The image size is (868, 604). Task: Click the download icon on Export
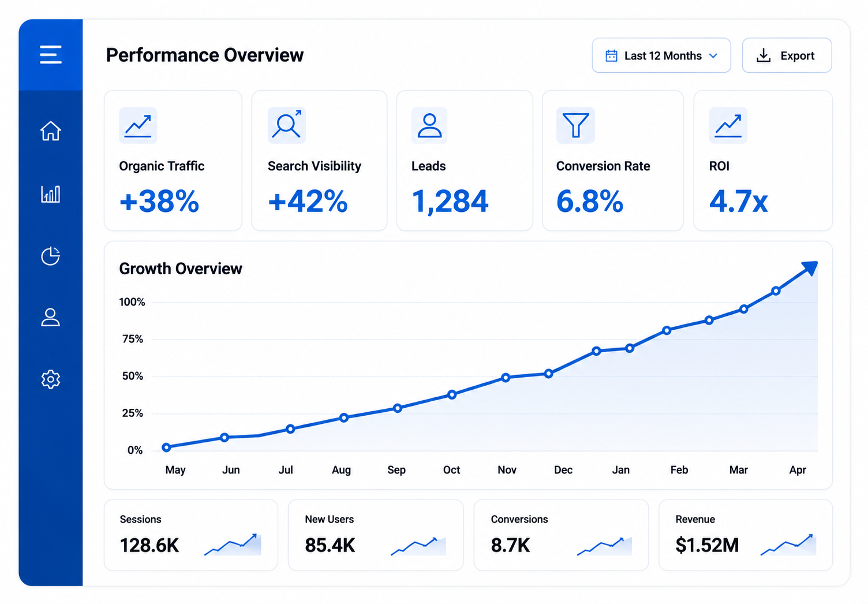pos(764,55)
